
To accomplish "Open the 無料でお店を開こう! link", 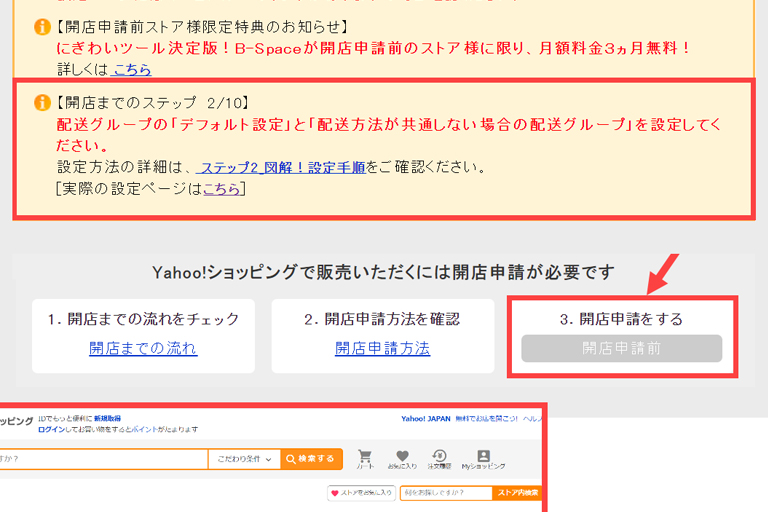I will pos(486,419).
